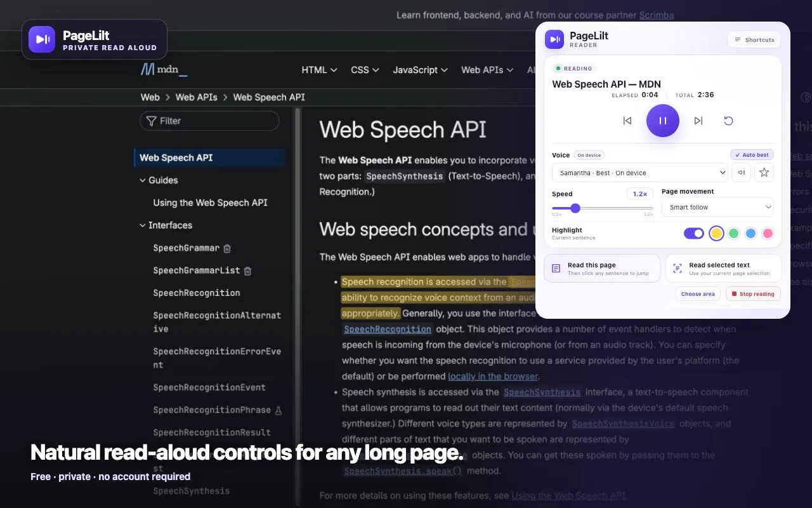Image resolution: width=812 pixels, height=508 pixels.
Task: Pause the read-aloud playback
Action: tap(663, 121)
